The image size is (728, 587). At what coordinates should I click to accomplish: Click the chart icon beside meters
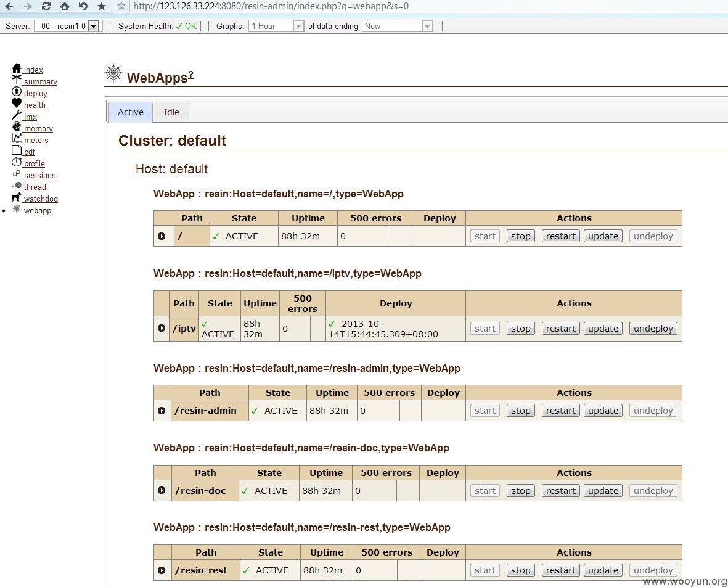pos(17,138)
